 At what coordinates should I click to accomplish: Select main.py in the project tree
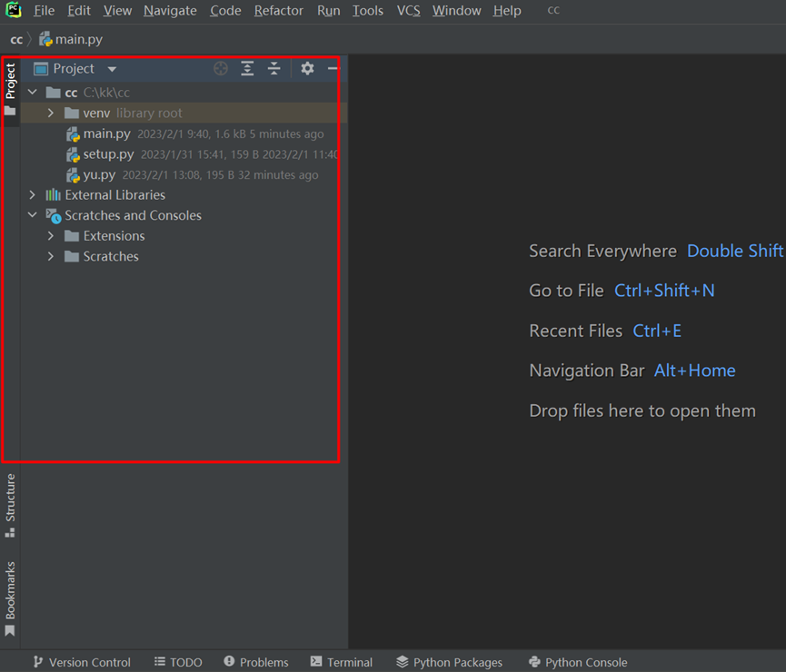[x=184, y=133]
